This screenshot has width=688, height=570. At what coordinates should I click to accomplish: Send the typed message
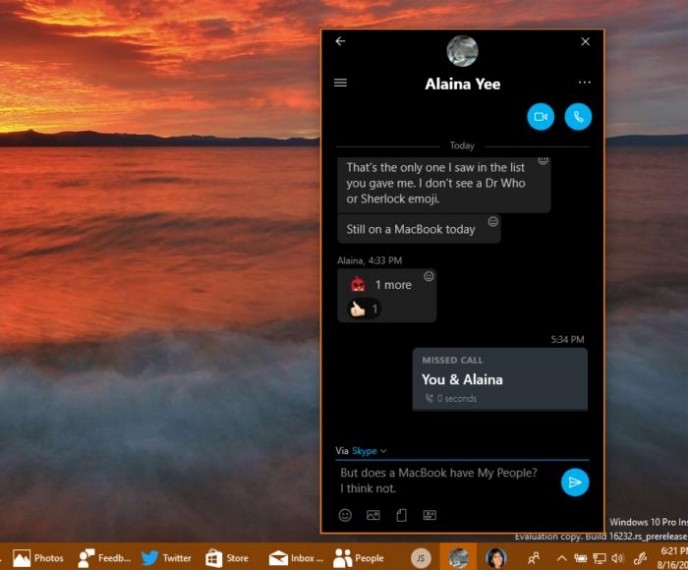[575, 482]
